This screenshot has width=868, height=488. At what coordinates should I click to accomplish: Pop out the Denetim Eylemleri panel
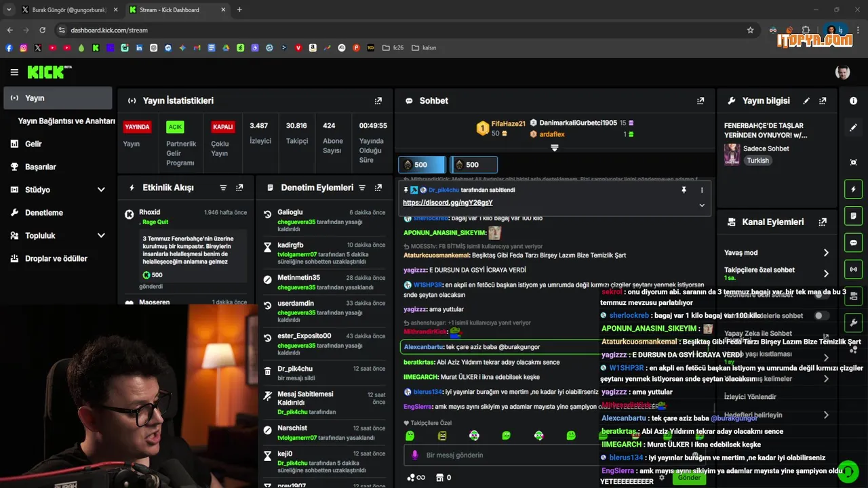(x=378, y=188)
